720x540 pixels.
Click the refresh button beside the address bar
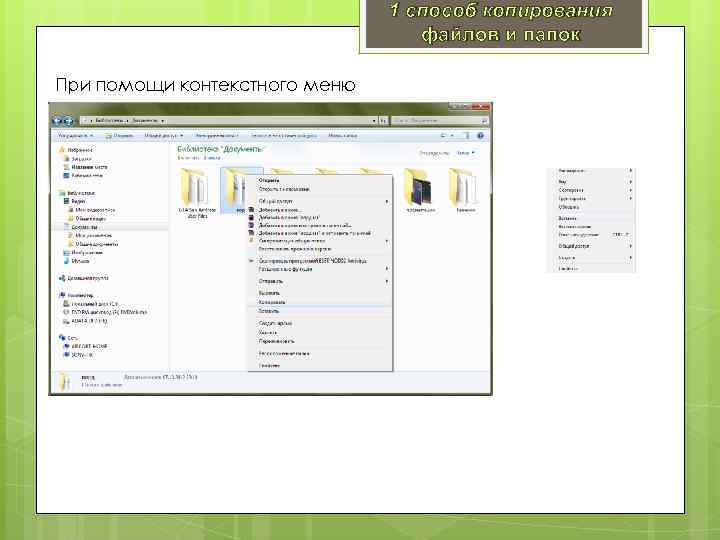click(383, 121)
